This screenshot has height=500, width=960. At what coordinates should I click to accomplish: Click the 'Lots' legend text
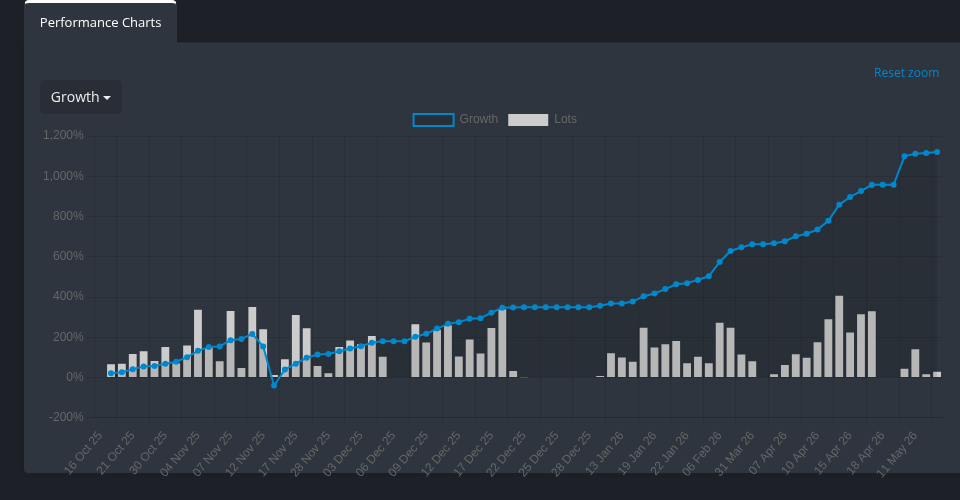pos(565,119)
